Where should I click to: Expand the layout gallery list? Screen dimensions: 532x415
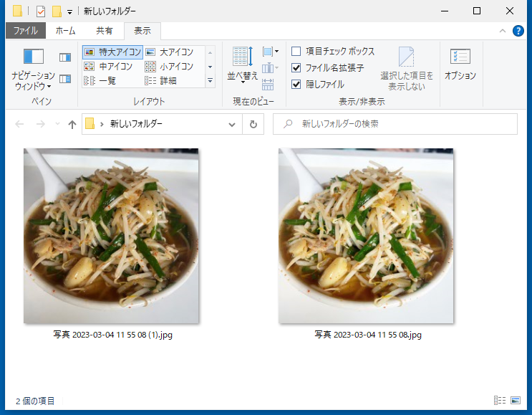[210, 81]
